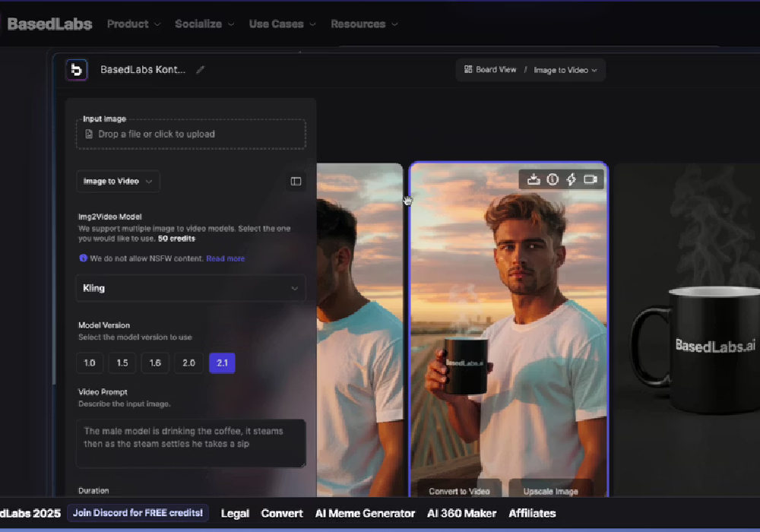Open the Use Cases menu
The width and height of the screenshot is (760, 532).
pyautogui.click(x=281, y=24)
